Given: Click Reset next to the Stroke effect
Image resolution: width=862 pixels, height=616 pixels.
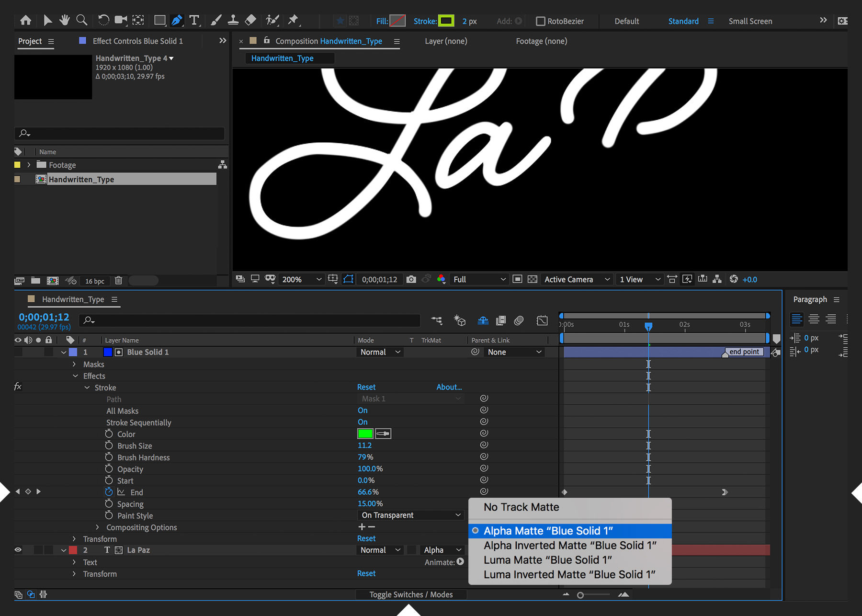Looking at the screenshot, I should click(366, 387).
